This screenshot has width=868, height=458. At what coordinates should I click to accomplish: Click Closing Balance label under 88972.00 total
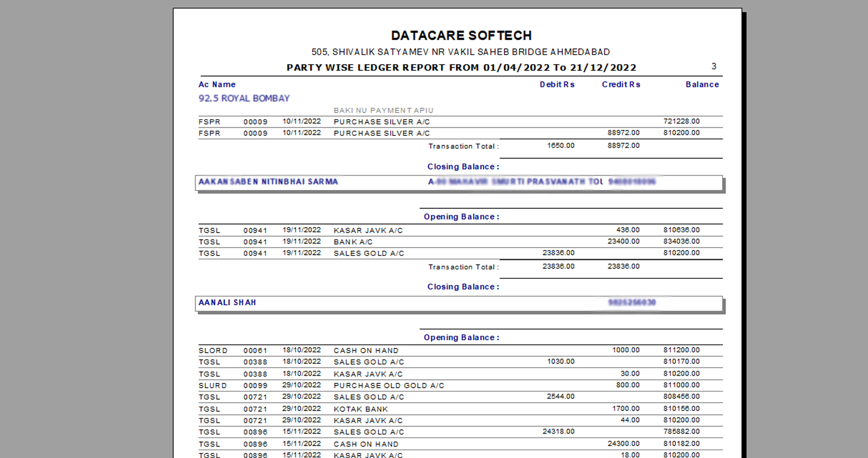pyautogui.click(x=463, y=167)
